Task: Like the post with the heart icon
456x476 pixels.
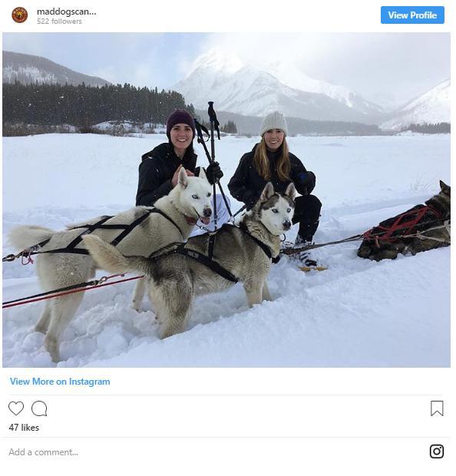Action: [16, 408]
